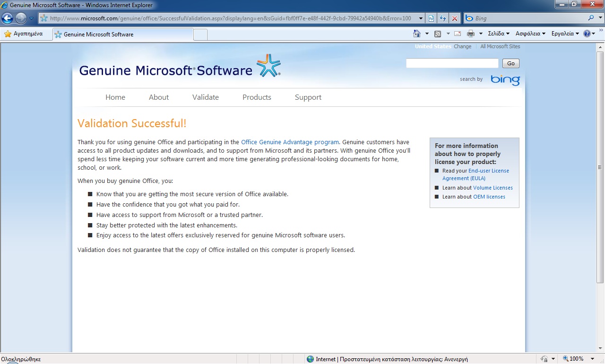Click the Internet zone globe icon in status bar
The height and width of the screenshot is (364, 605).
pos(310,359)
